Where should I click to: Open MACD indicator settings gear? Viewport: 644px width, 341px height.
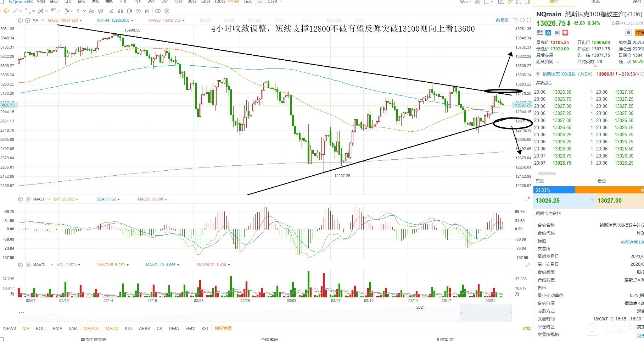tap(20, 199)
